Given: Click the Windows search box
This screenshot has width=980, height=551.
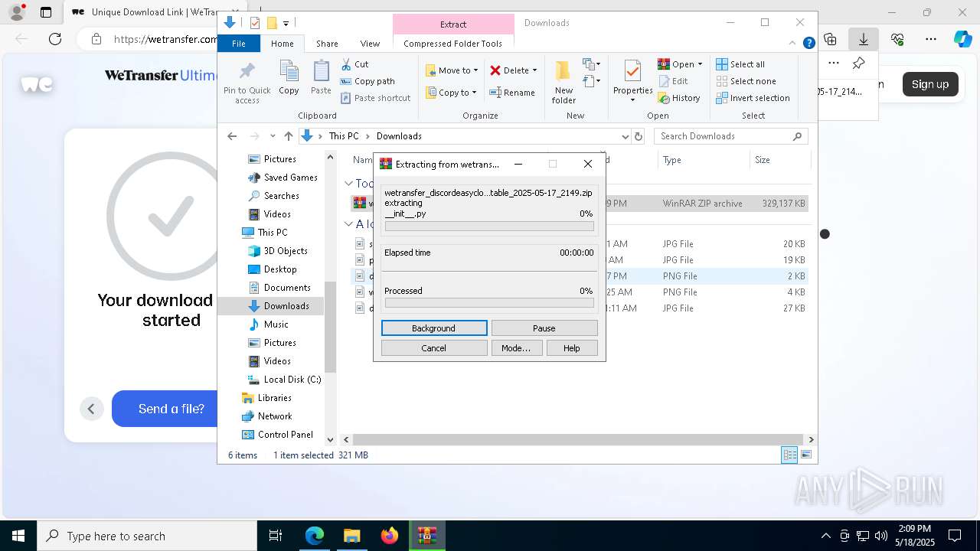Looking at the screenshot, I should (147, 536).
